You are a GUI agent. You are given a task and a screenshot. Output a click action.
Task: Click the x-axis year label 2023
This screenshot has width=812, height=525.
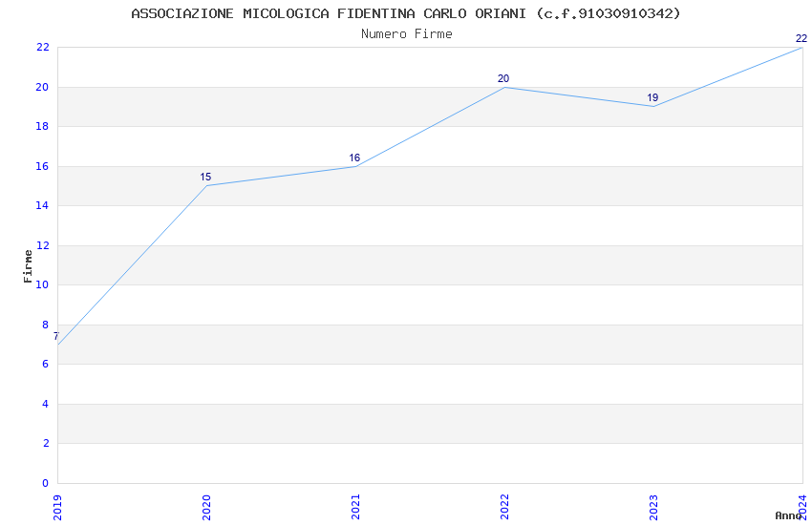click(x=653, y=508)
